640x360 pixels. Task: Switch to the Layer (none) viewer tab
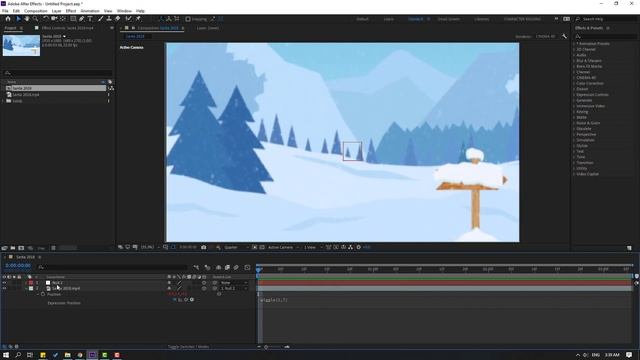click(x=208, y=28)
